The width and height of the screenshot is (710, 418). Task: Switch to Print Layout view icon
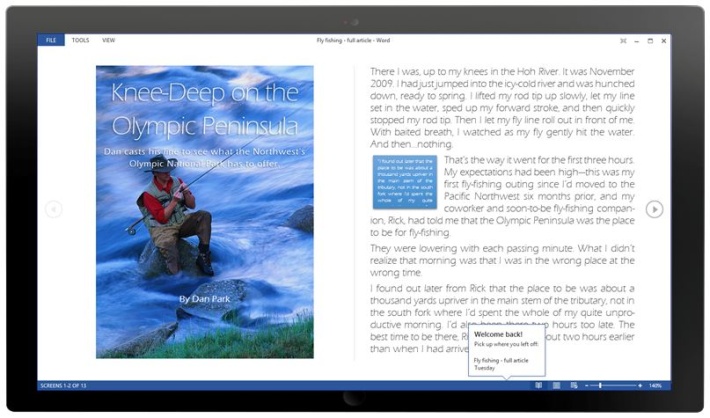tap(557, 385)
